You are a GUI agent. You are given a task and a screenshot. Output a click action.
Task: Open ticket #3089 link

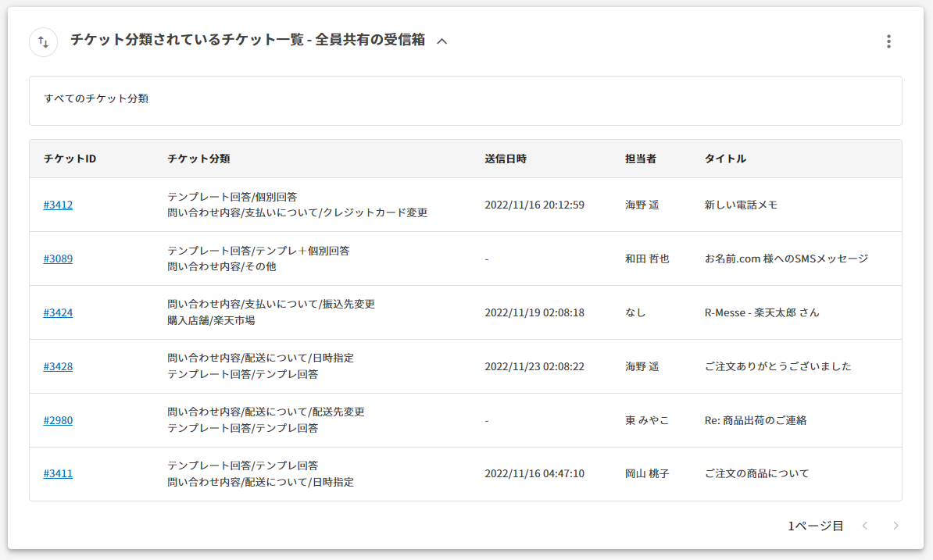(x=58, y=259)
